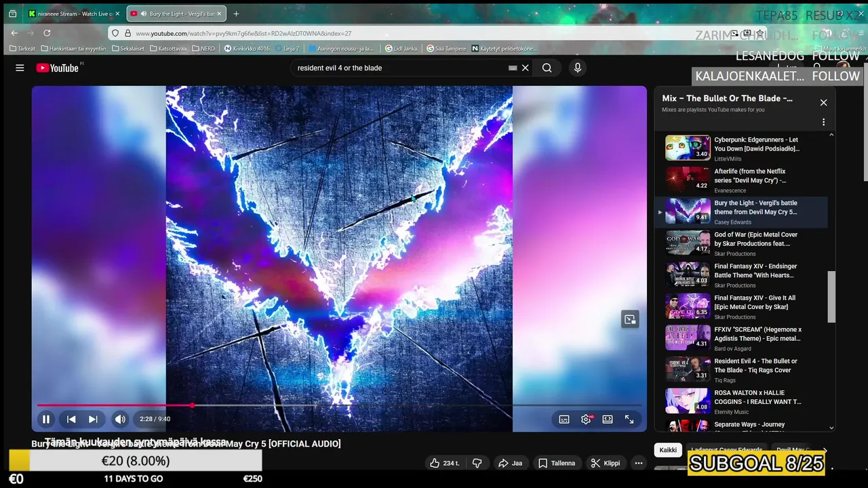
Task: Play Resident Evil 4 - The Bullet or the Blade
Action: pos(742,369)
